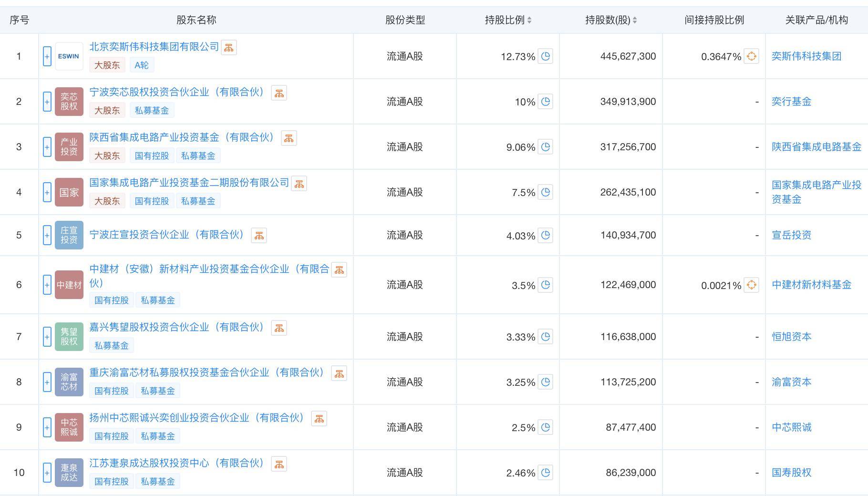Viewport: 868px width, 496px height.
Task: Open related institution 宣岳投资
Action: coord(791,235)
